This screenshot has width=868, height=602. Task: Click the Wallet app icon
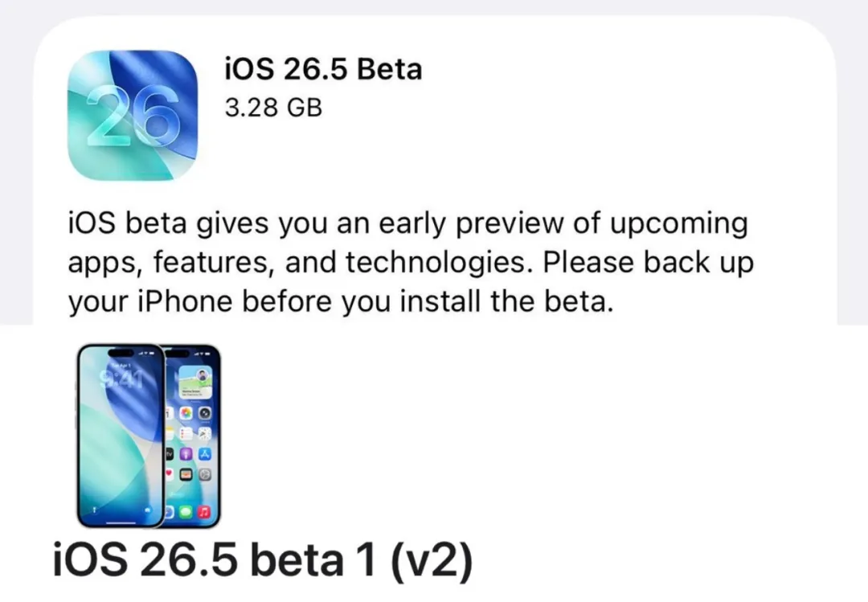pos(186,474)
